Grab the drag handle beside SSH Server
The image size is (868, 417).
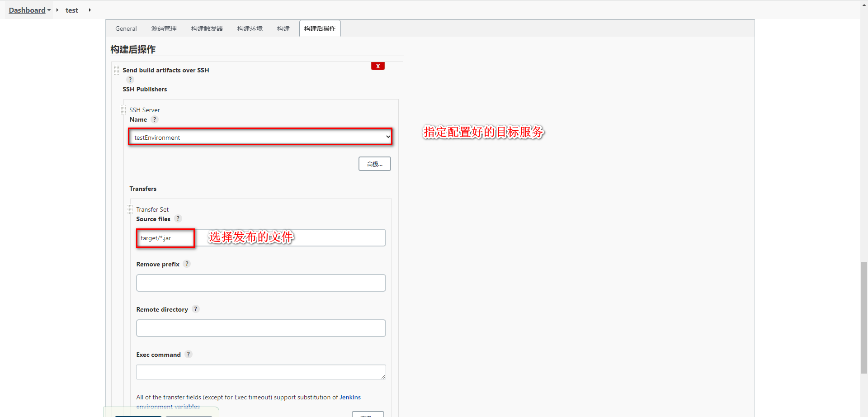[123, 110]
